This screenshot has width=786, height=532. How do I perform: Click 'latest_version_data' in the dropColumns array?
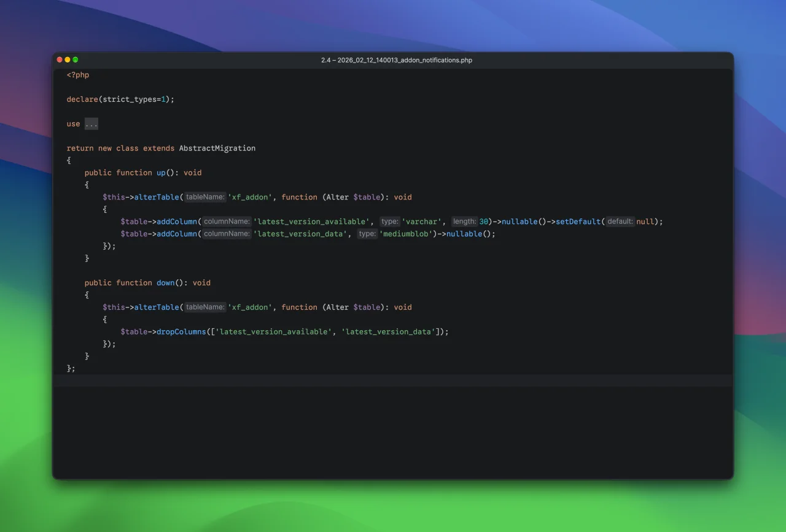pyautogui.click(x=389, y=332)
